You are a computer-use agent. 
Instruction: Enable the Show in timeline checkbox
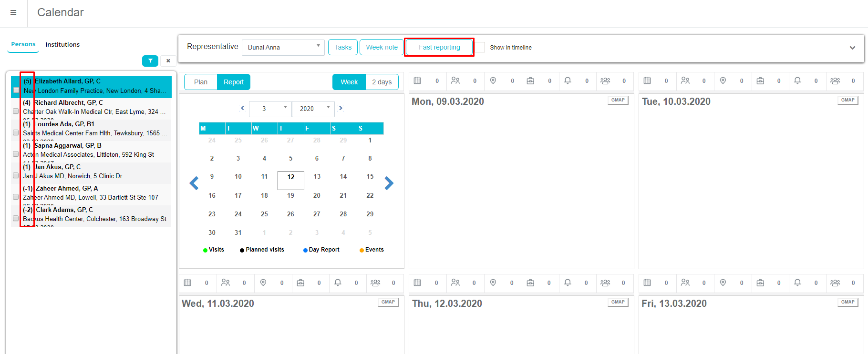[x=480, y=47]
